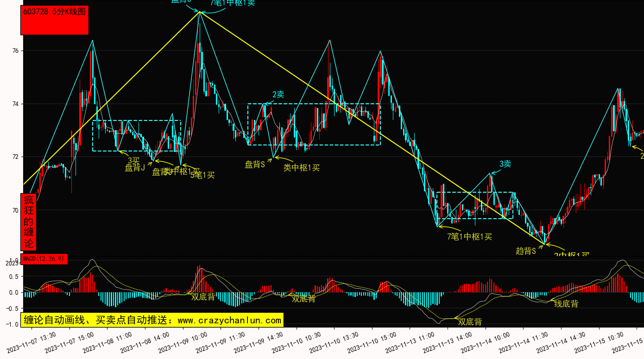Click time axis label 2023-11-13 11:00
Viewport: 644px width, 359px height.
tap(410, 342)
